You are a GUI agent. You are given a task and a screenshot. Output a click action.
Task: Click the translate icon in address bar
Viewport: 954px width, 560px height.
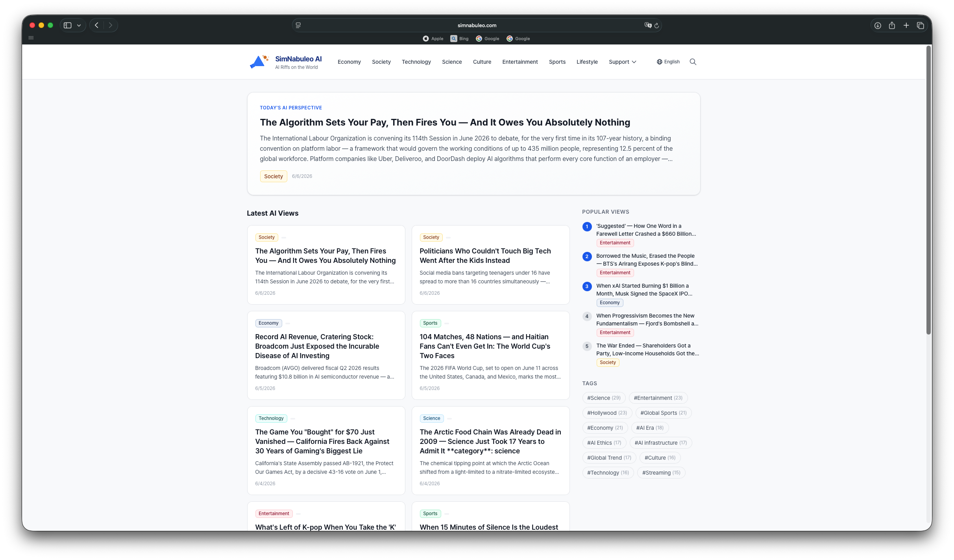pos(647,25)
